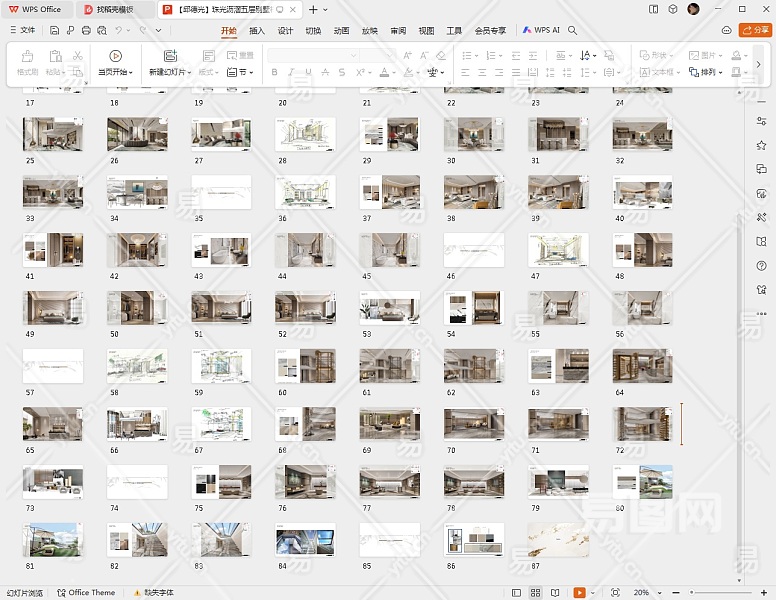Click the fit-to-window icon in status bar

coord(615,592)
